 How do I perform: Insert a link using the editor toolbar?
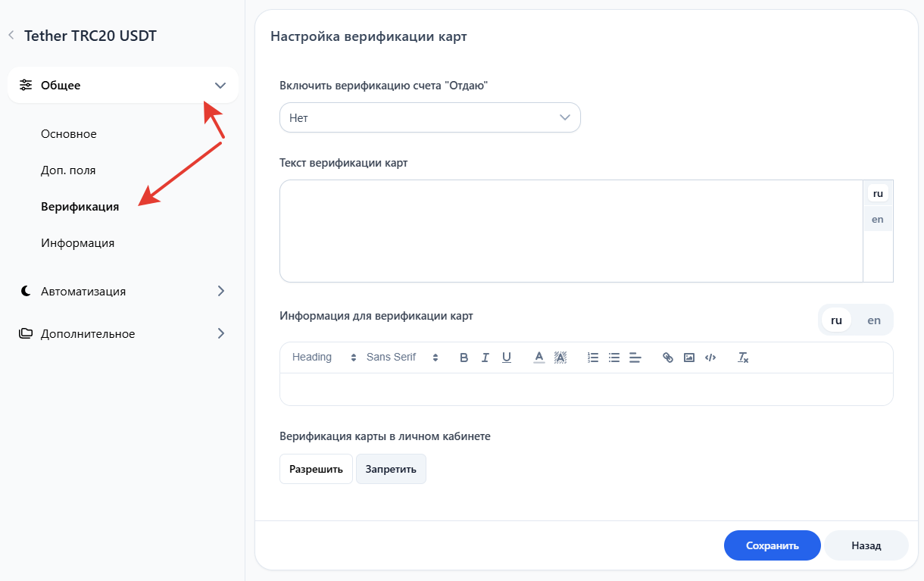click(667, 358)
